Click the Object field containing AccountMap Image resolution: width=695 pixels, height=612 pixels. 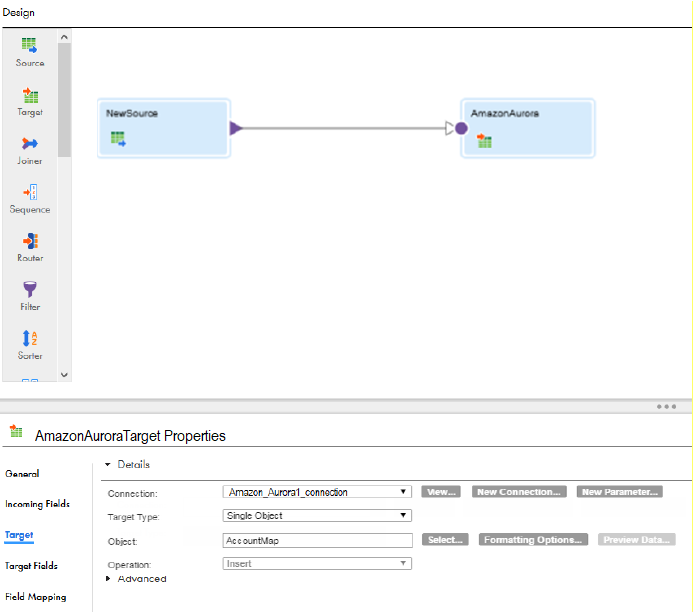(317, 541)
